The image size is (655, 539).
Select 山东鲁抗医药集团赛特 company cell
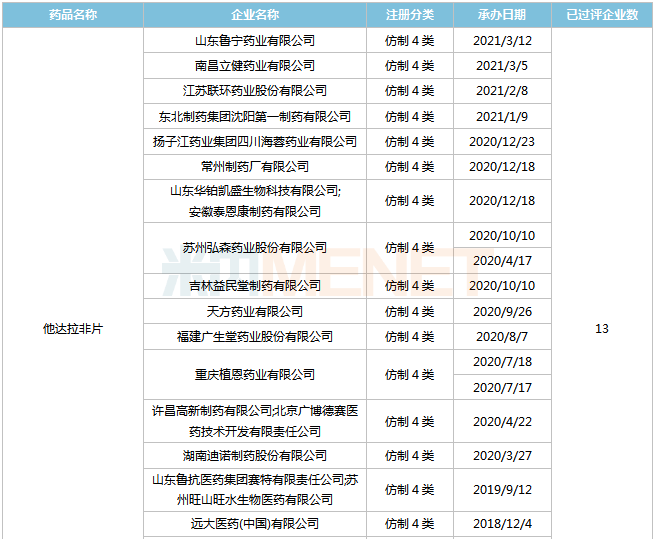(255, 490)
